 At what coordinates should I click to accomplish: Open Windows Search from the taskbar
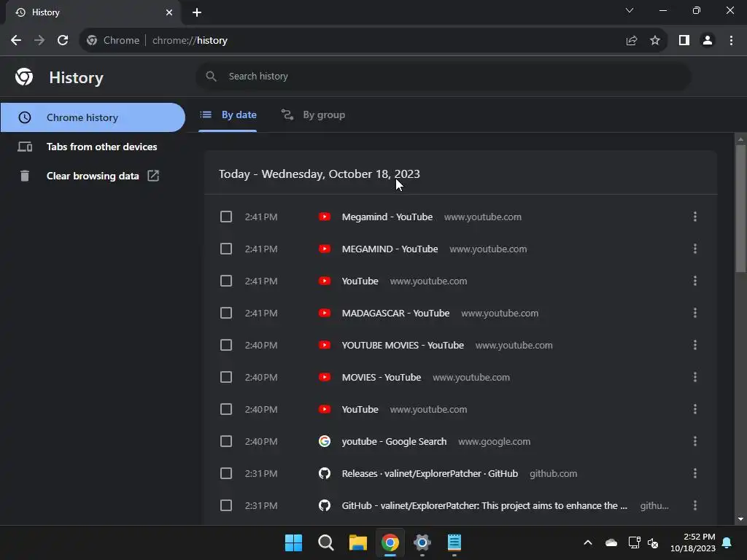click(x=326, y=542)
